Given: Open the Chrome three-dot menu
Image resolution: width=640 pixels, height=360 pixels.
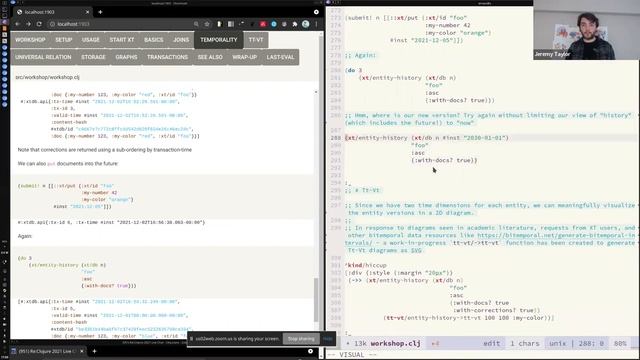Looking at the screenshot, I should (x=316, y=24).
